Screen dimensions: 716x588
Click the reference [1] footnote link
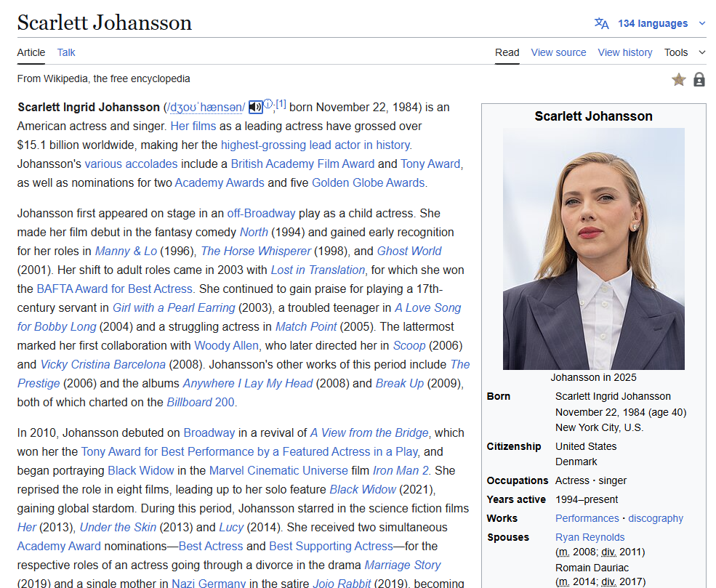(281, 104)
